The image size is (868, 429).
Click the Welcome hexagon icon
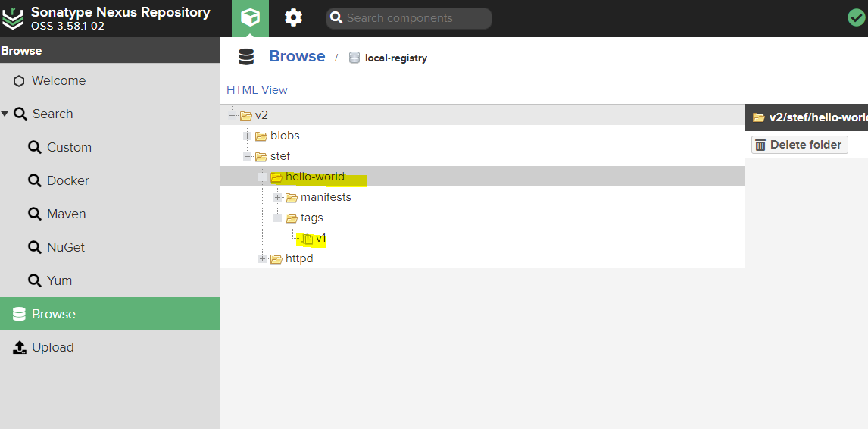tap(19, 81)
